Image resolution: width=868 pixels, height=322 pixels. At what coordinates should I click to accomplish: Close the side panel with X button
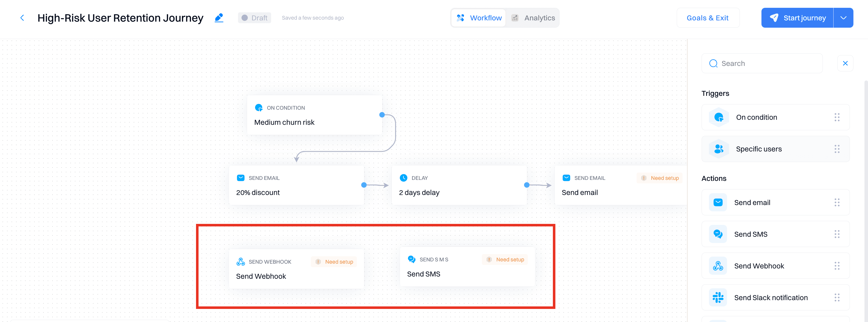(x=845, y=63)
